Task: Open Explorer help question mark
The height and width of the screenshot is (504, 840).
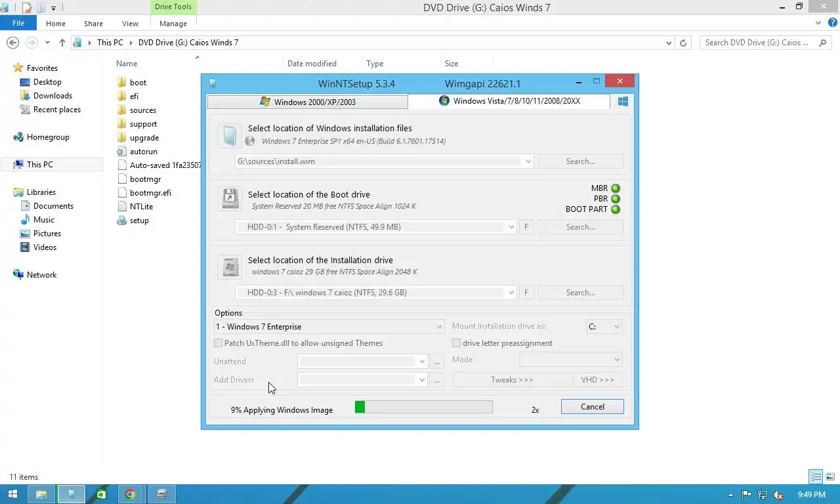Action: point(831,23)
